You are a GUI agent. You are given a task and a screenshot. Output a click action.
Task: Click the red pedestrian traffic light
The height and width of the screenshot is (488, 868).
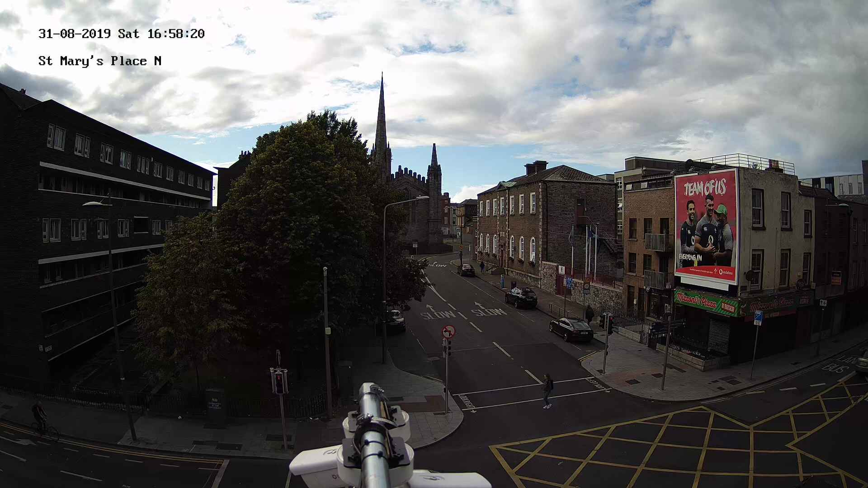279,382
